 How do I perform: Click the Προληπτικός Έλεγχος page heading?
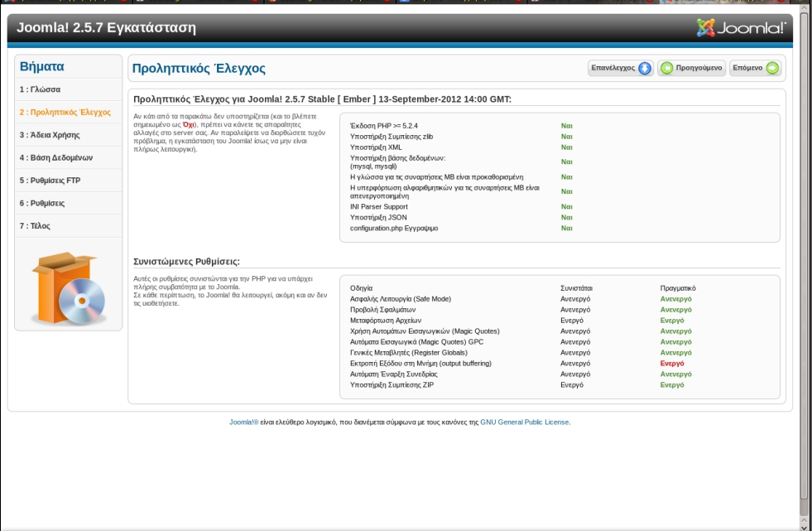tap(199, 69)
